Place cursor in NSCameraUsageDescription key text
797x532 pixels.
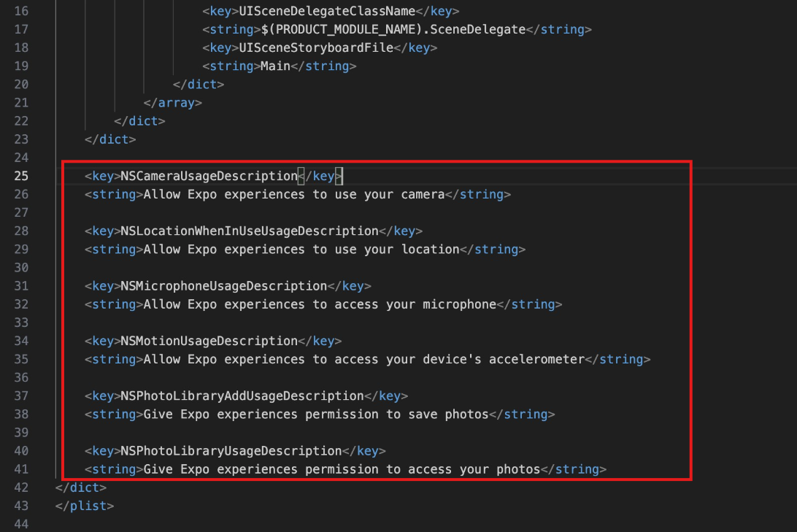coord(209,176)
